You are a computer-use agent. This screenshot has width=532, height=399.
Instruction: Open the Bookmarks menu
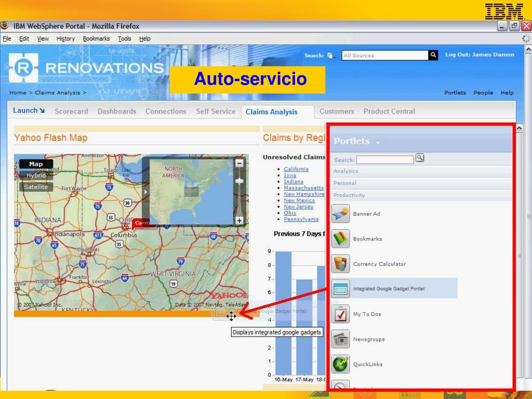96,38
